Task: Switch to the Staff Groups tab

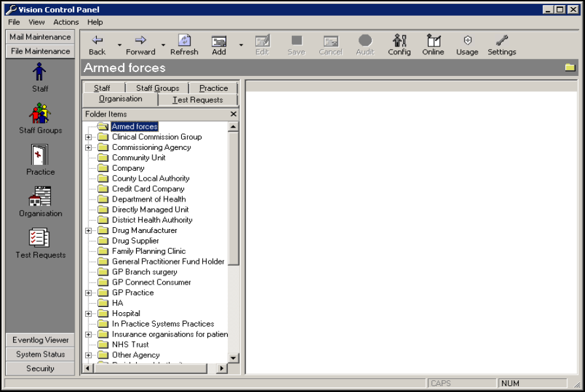Action: [157, 88]
